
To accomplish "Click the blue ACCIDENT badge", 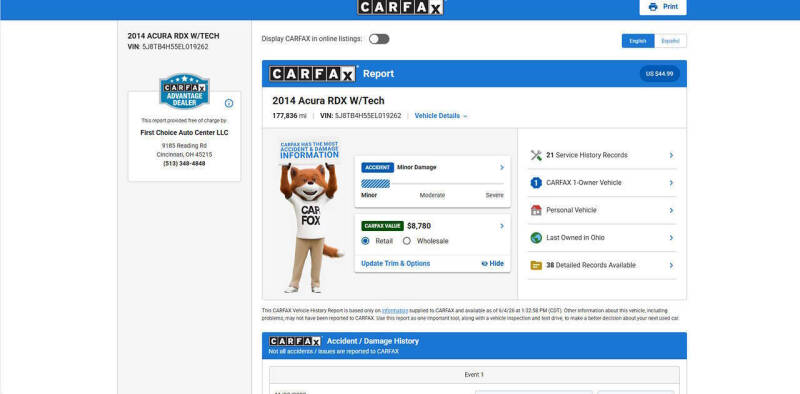I will (x=378, y=167).
